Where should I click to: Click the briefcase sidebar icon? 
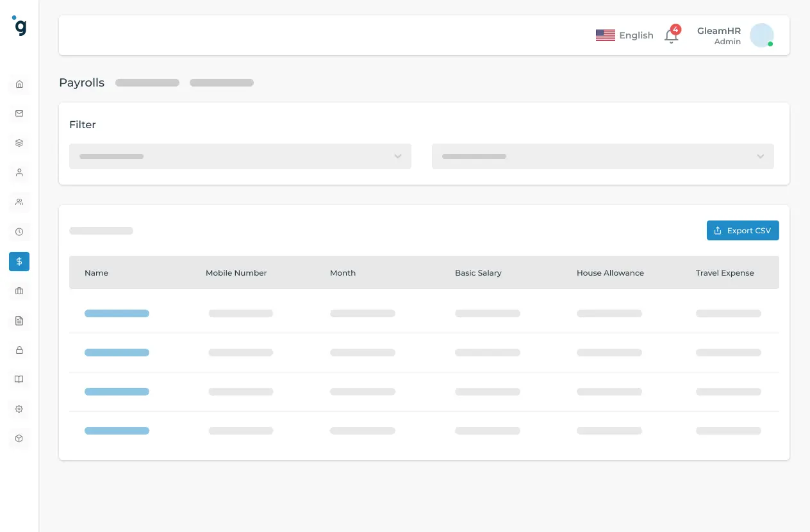tap(19, 291)
